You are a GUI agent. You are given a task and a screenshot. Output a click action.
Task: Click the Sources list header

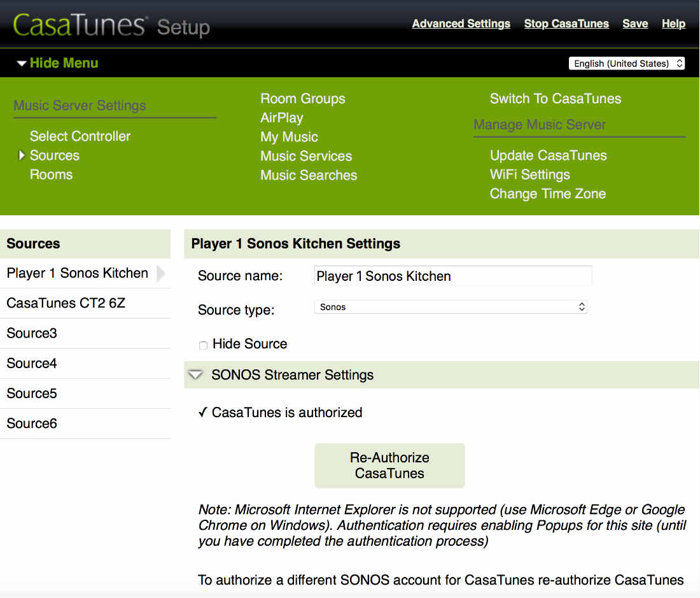tap(85, 244)
